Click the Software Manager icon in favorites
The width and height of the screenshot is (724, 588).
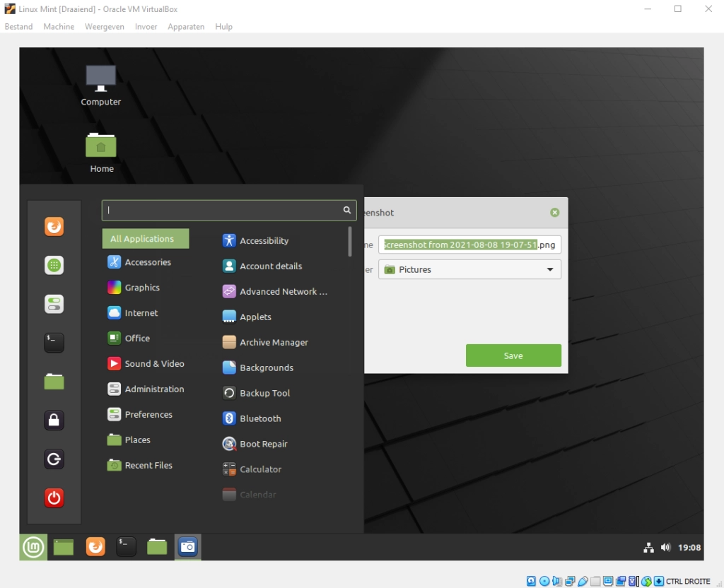[54, 266]
